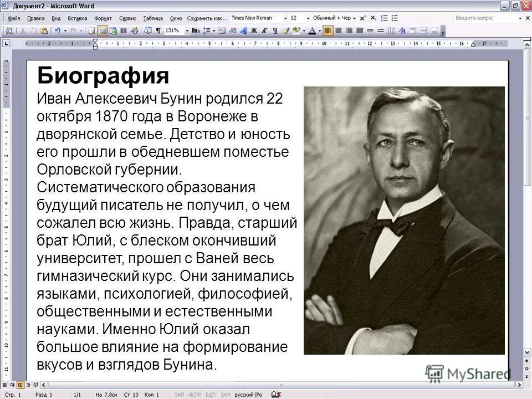The image size is (532, 399).
Task: Open the Вставка menu
Action: click(79, 18)
